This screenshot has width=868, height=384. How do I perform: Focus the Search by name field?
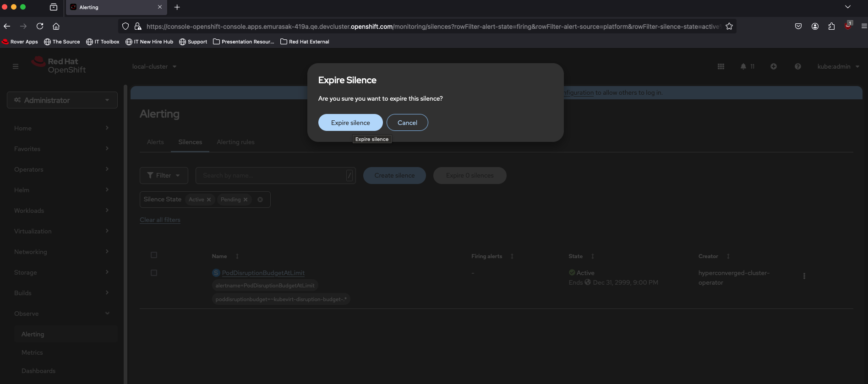(x=276, y=175)
